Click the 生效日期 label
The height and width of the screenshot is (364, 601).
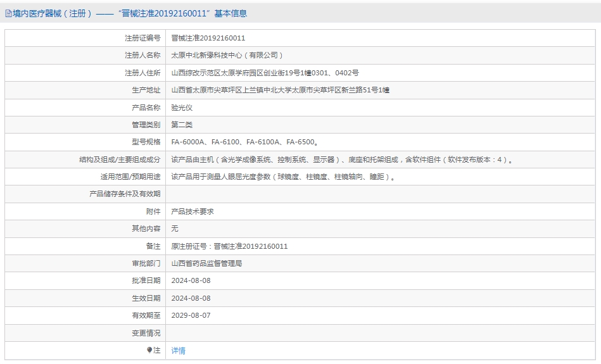(x=146, y=298)
